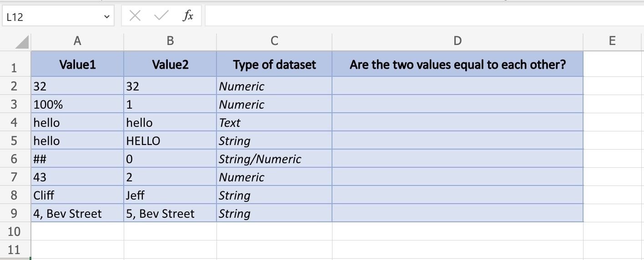
Task: Select the cell containing 100%
Action: pos(77,104)
